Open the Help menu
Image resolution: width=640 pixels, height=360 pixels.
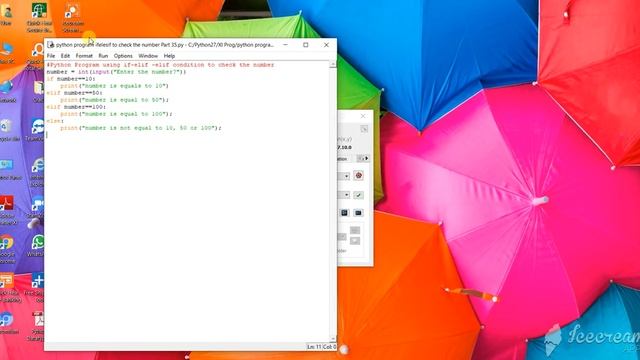[x=169, y=56]
